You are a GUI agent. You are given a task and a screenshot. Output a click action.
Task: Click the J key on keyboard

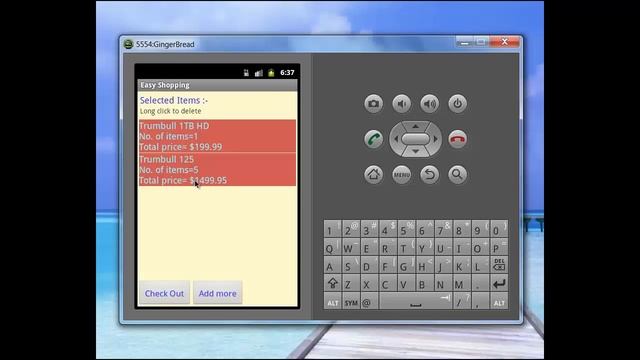point(443,264)
